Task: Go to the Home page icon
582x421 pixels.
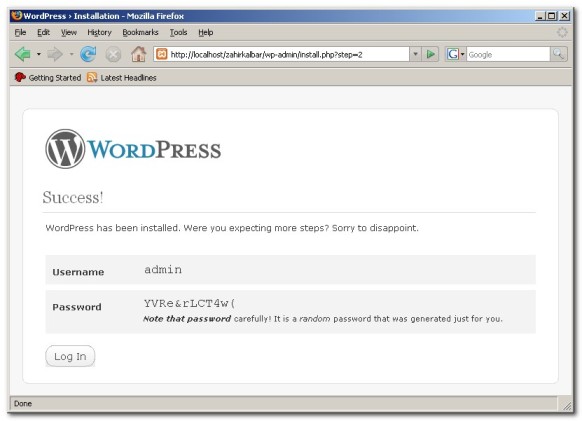Action: [x=138, y=54]
